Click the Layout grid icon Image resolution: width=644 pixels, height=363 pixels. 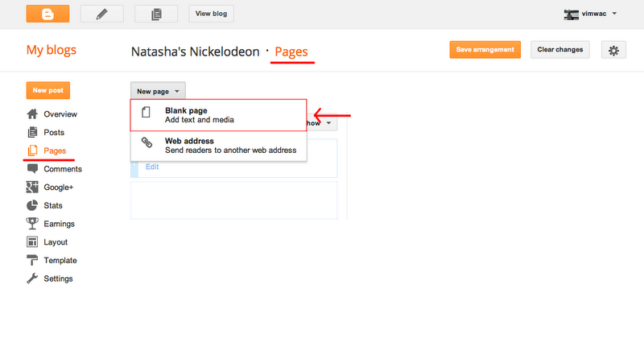(32, 241)
